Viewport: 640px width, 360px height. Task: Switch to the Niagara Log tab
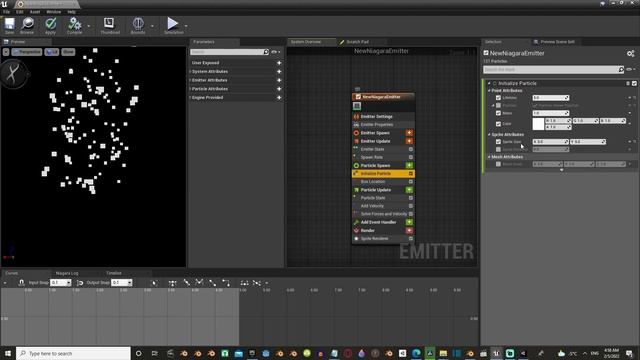[x=67, y=273]
